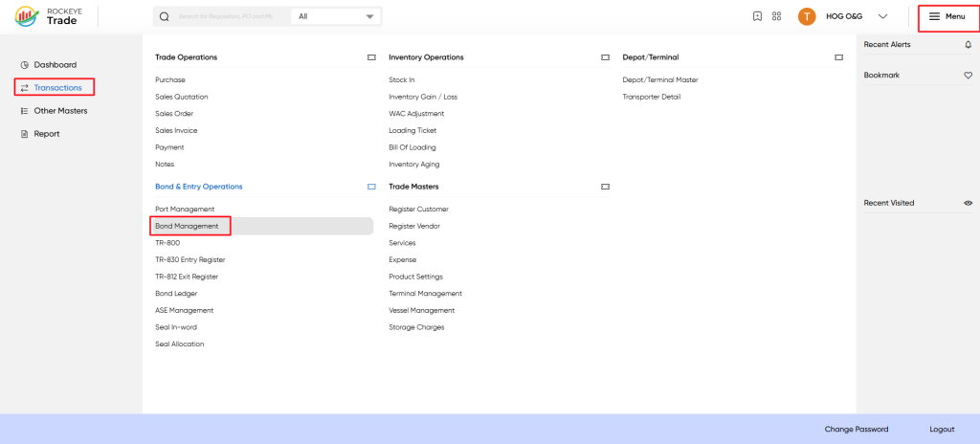Click the Trade Masters heading

coord(413,187)
